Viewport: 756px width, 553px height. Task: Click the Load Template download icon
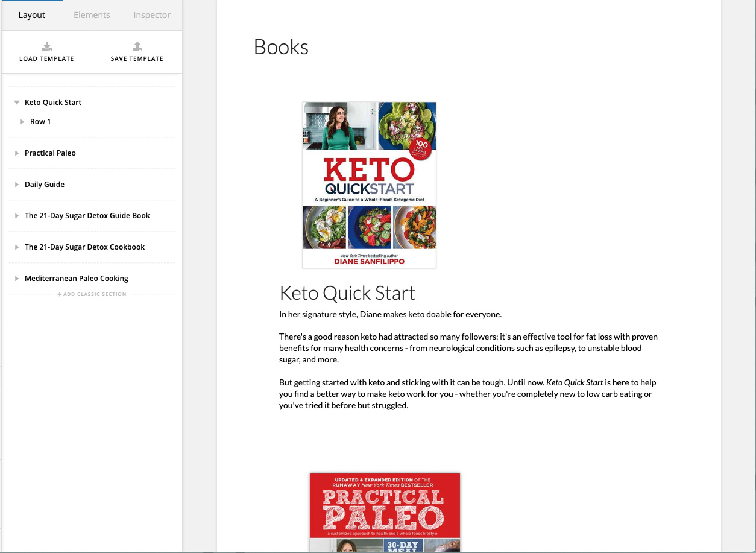46,46
